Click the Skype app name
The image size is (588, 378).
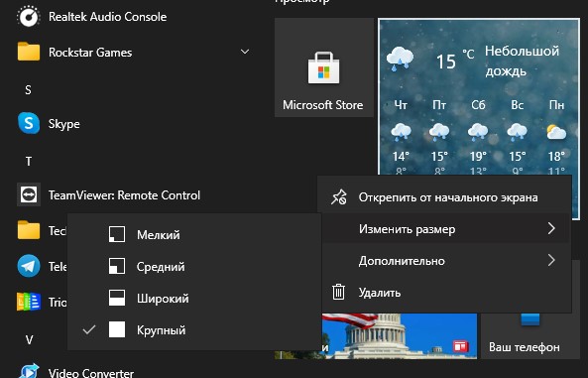click(x=64, y=124)
